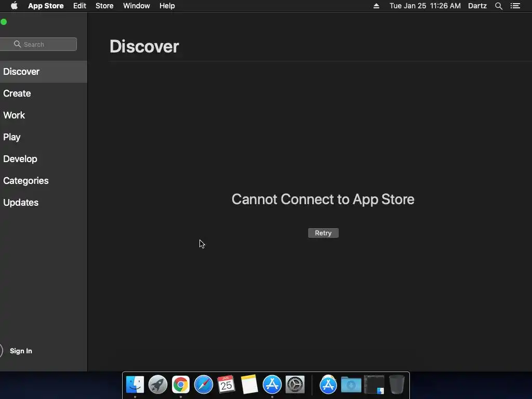Image resolution: width=532 pixels, height=399 pixels.
Task: Go to the Play section
Action: click(44, 137)
